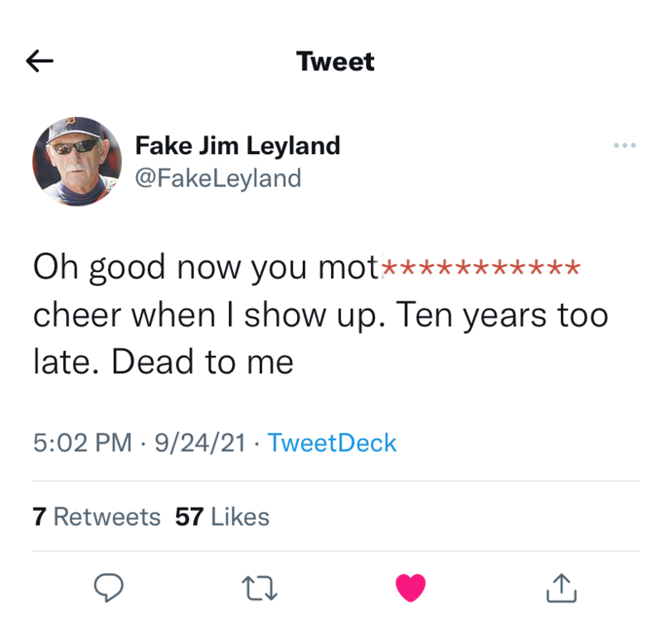View the 57 Likes list
This screenshot has height=622, width=672.
pyautogui.click(x=222, y=517)
